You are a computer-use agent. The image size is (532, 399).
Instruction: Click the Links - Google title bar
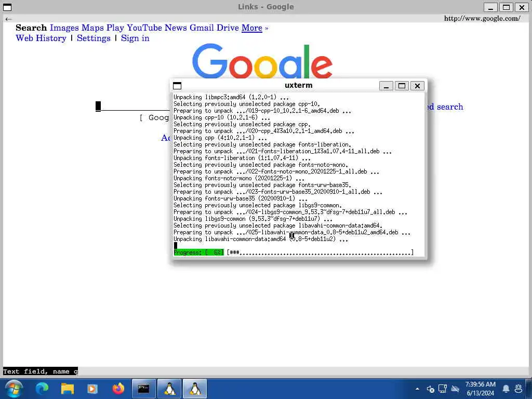click(x=265, y=7)
